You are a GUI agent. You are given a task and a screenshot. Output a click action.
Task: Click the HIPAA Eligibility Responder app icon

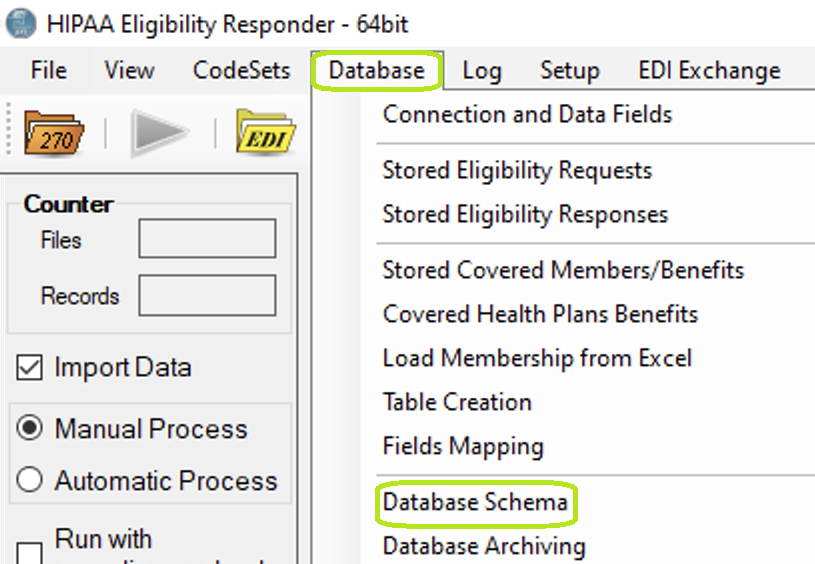pos(21,23)
